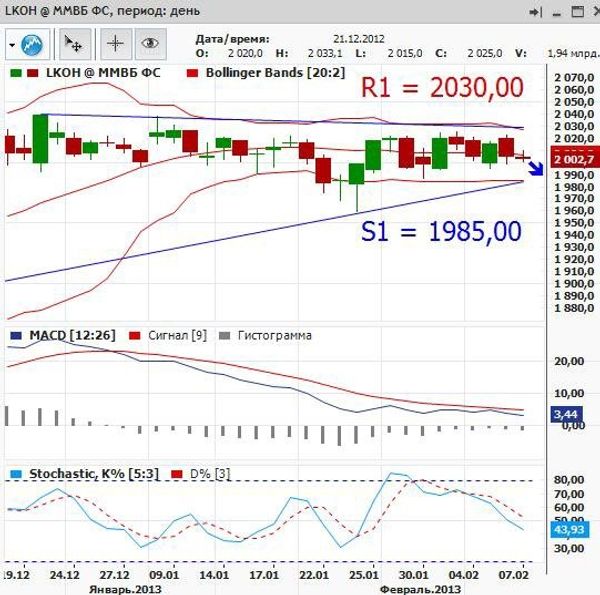
Task: Click the volume value 1,94 млрд.
Action: point(573,54)
